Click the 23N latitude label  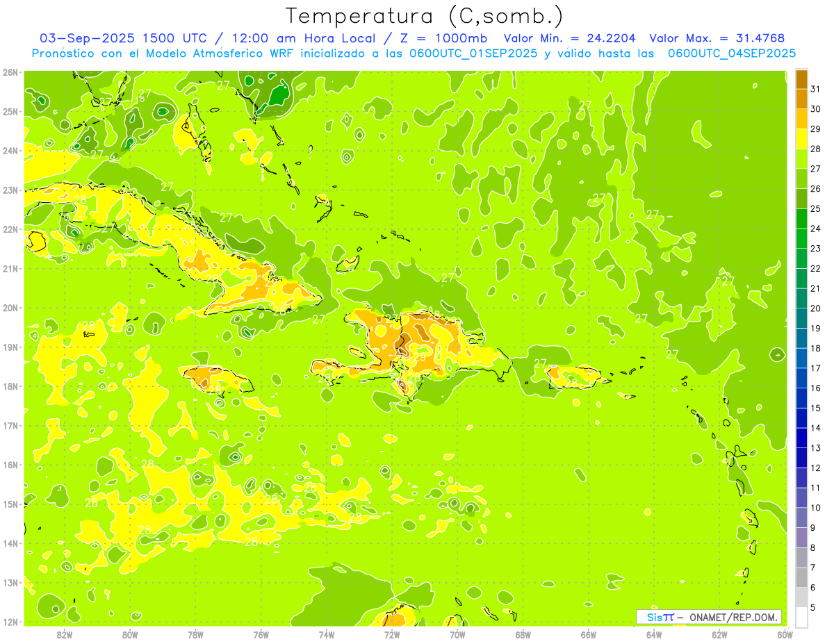click(x=10, y=190)
